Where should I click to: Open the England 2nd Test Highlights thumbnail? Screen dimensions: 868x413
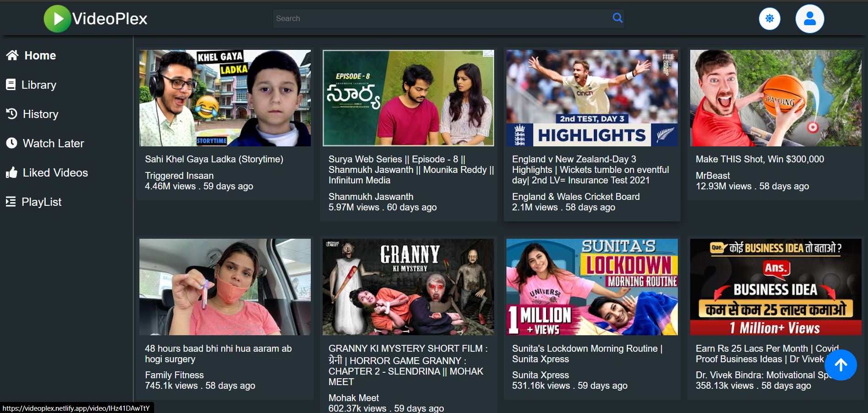592,98
